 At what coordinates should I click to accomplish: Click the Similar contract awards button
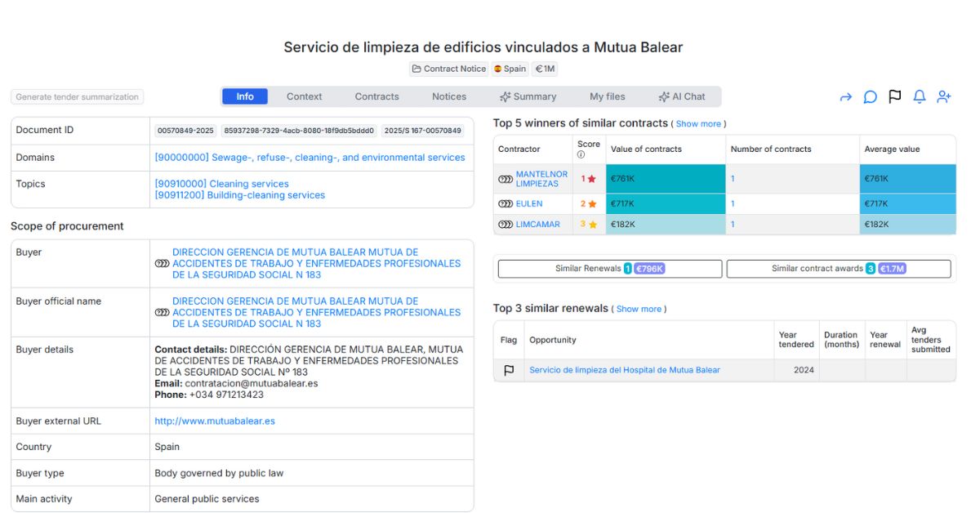[838, 269]
